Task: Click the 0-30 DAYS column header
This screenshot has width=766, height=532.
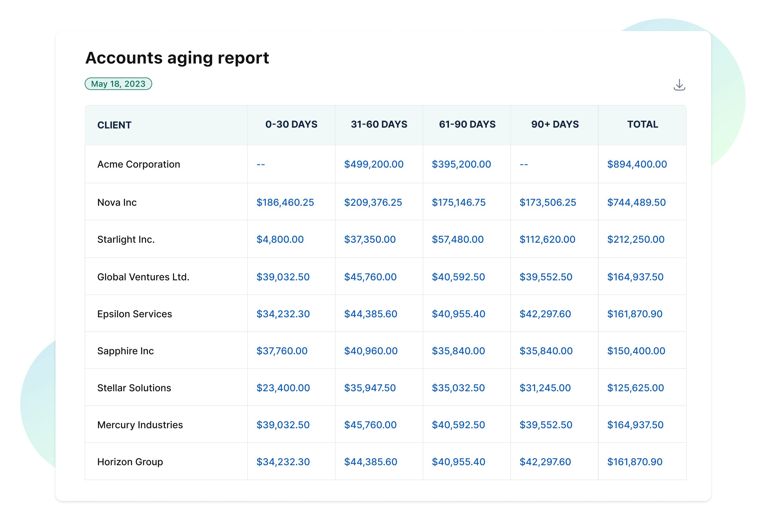Action: click(291, 124)
